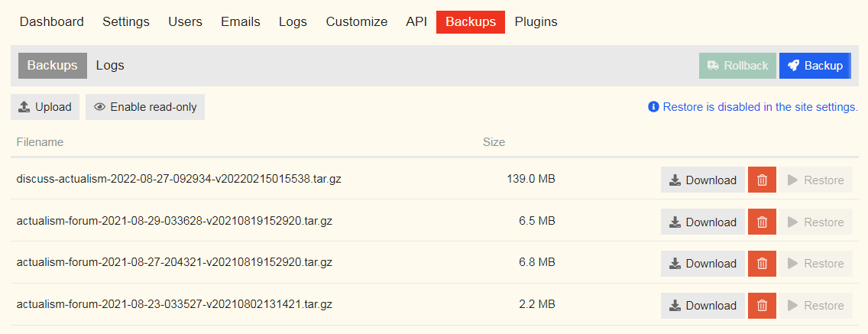The height and width of the screenshot is (334, 868).
Task: Open the Customize section
Action: point(356,21)
